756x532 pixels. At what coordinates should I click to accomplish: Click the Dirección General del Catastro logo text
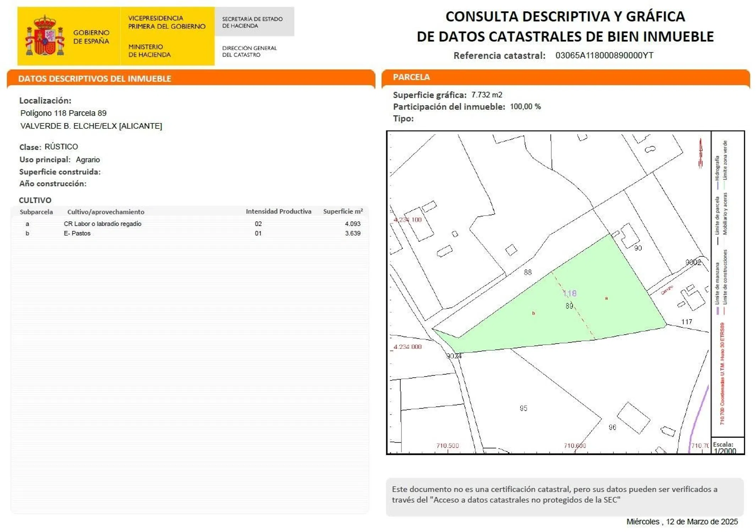click(249, 51)
